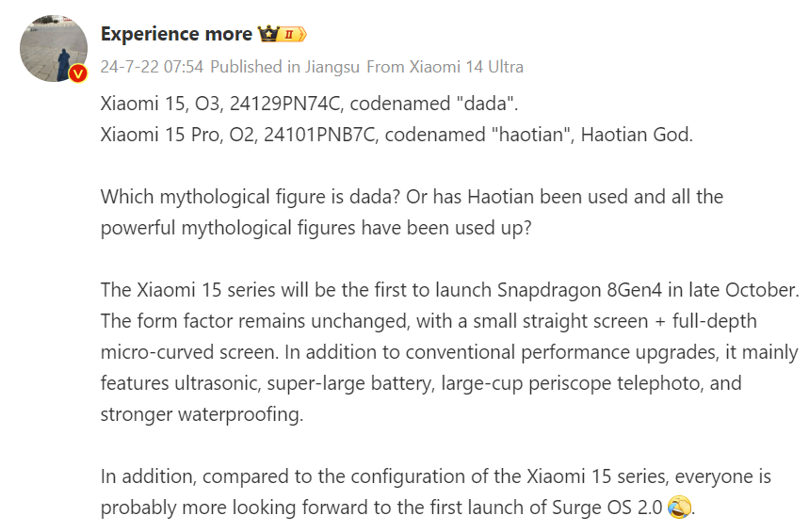This screenshot has height=532, width=809.
Task: Click the orange verified V badge
Action: 78,74
